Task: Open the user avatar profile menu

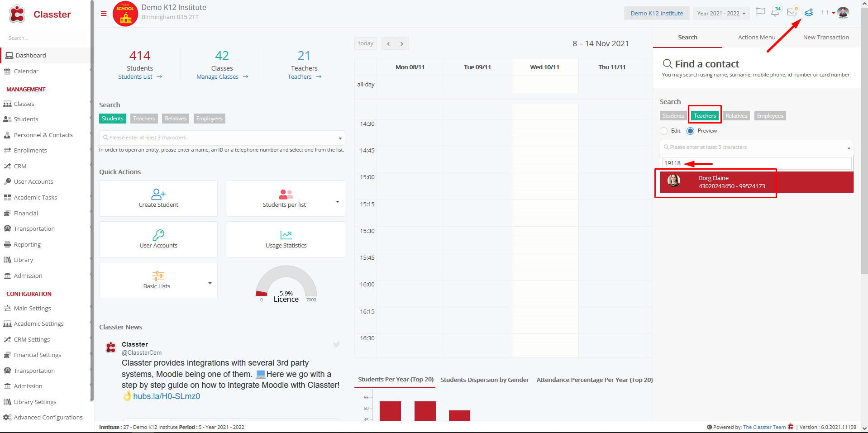Action: 843,13
